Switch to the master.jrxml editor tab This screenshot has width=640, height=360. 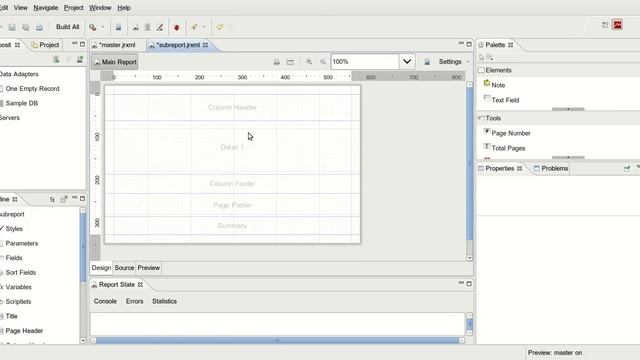(x=117, y=45)
